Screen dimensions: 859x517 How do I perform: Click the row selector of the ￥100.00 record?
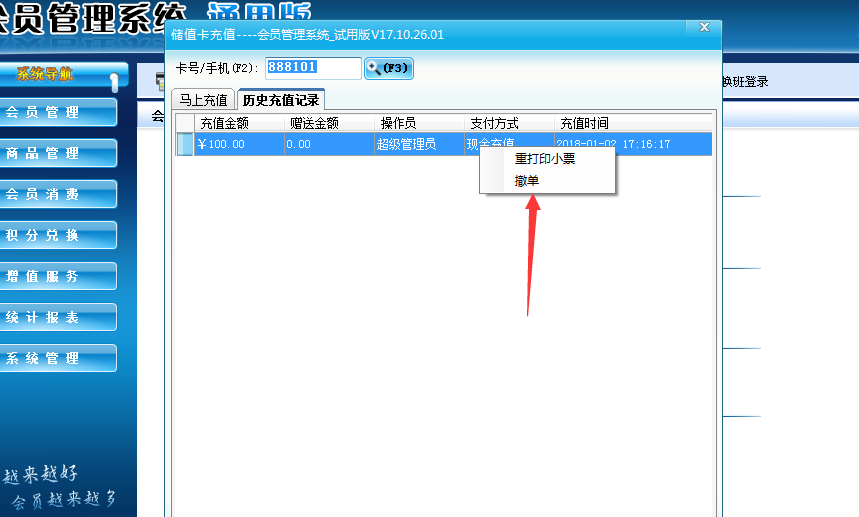tap(185, 144)
